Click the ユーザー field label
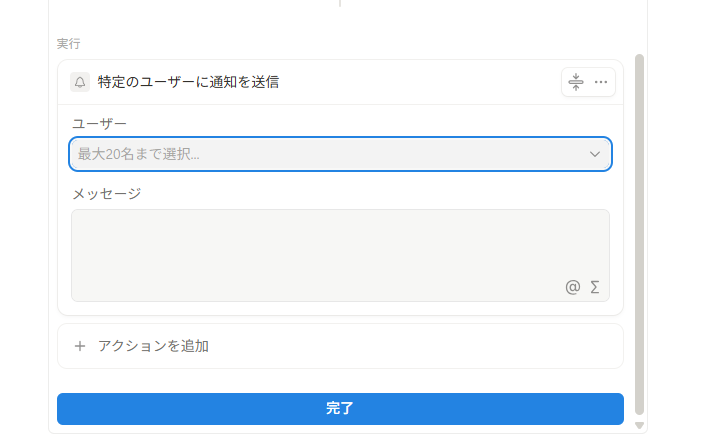Viewport: 703px width, 440px height. click(x=100, y=123)
